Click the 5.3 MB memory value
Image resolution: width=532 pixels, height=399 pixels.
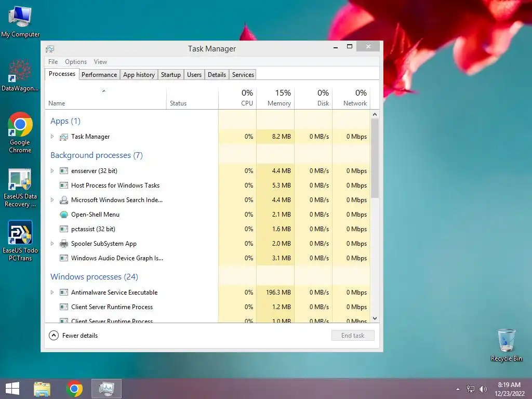282,185
